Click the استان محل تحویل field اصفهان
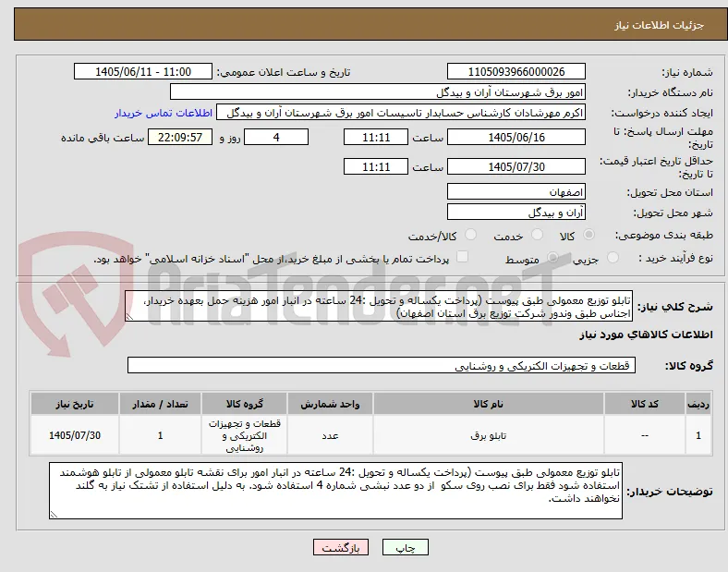 point(516,191)
